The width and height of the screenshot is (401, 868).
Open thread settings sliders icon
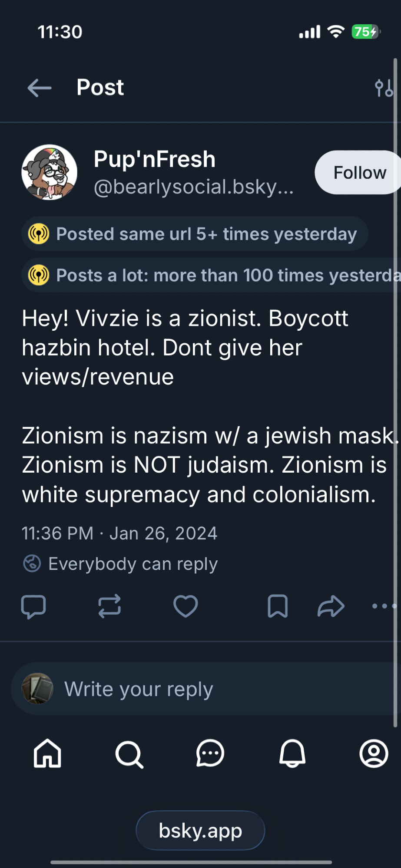[x=384, y=88]
